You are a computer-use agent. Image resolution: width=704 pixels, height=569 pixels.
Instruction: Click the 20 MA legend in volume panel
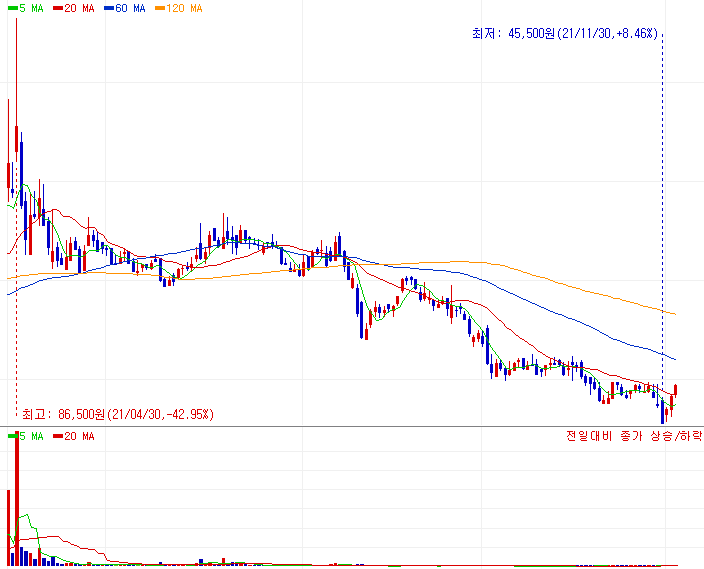coord(74,436)
